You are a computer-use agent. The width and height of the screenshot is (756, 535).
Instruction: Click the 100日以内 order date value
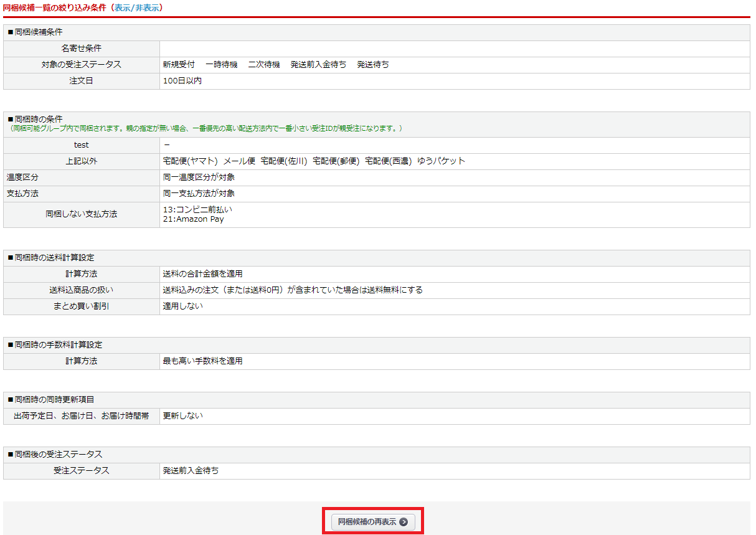coord(182,81)
